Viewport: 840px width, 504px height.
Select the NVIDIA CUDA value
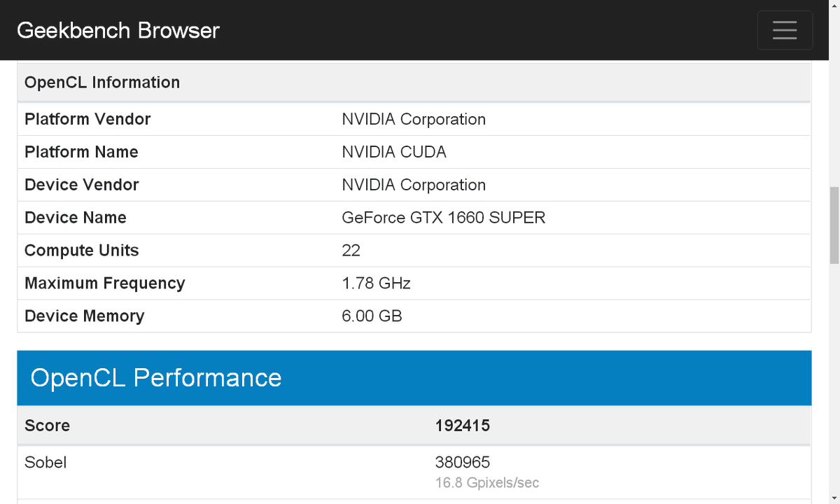(394, 152)
